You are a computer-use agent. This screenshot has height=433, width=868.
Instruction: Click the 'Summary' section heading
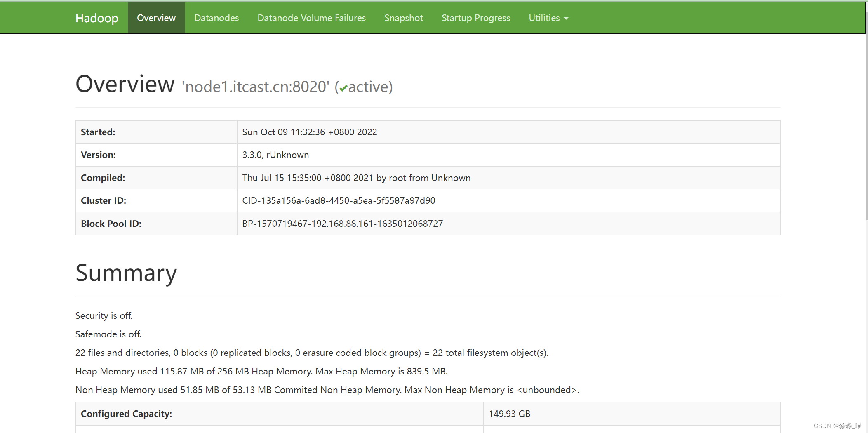point(126,273)
